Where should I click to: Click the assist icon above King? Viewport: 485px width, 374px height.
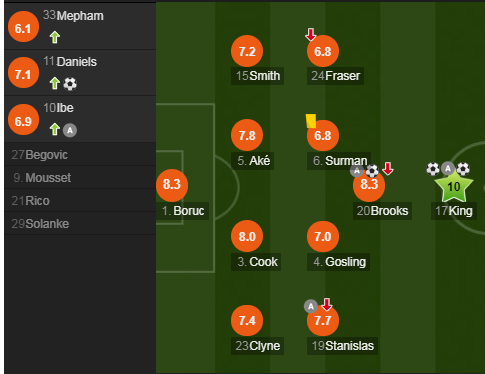[x=448, y=169]
